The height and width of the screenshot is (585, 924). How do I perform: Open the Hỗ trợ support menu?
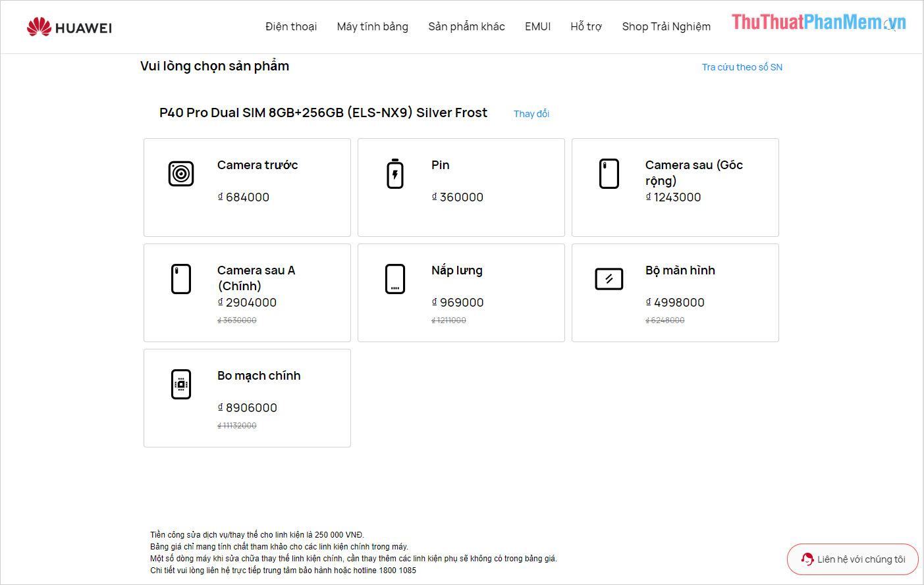(x=586, y=26)
